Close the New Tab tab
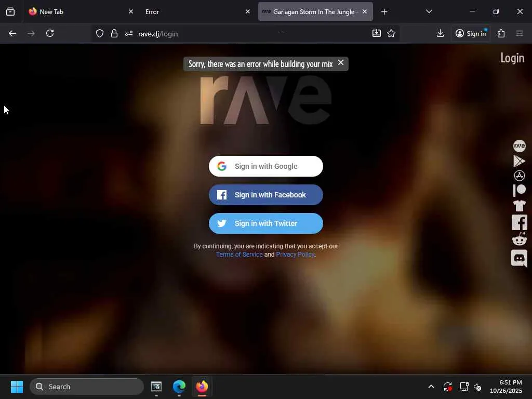The height and width of the screenshot is (399, 532). tap(131, 11)
